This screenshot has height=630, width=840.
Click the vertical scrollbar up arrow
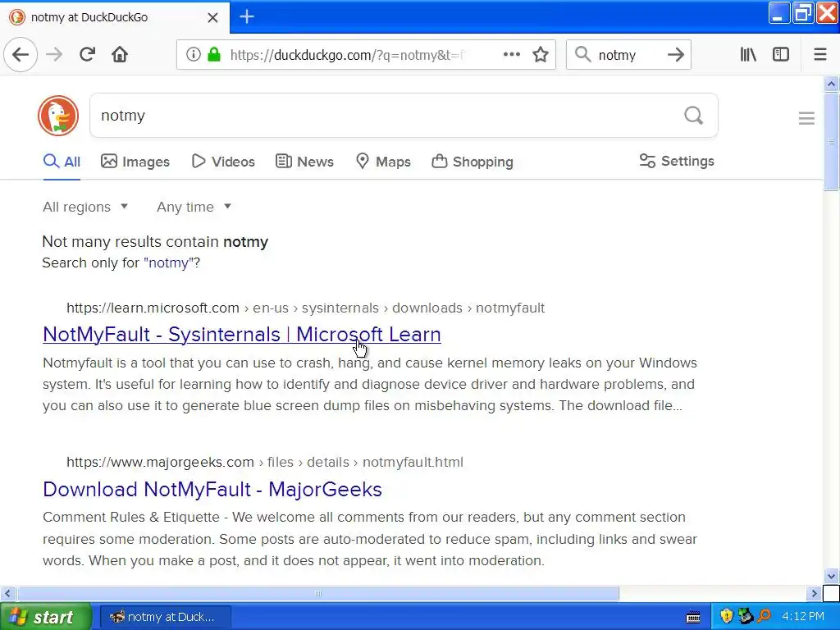click(831, 84)
